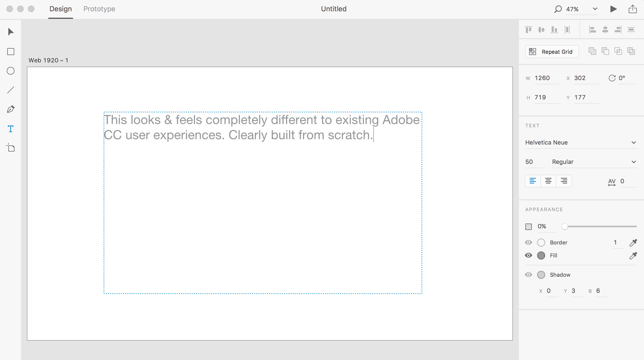Switch to the Design tab
The width and height of the screenshot is (644, 360).
pyautogui.click(x=61, y=9)
